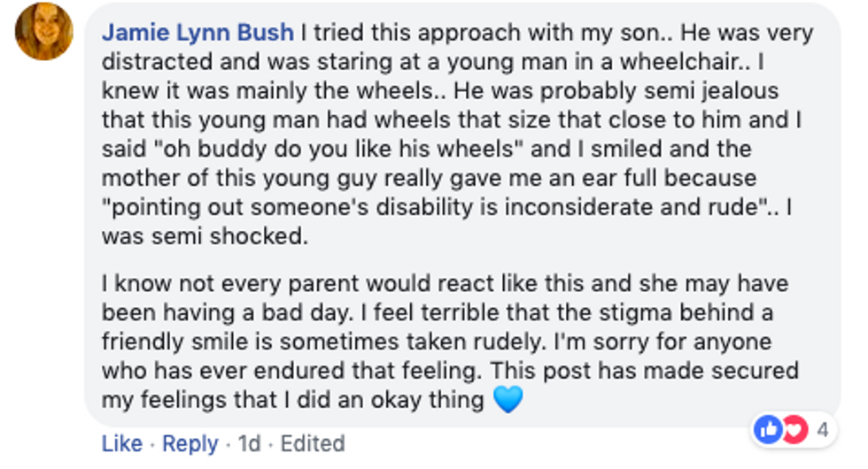Open the reaction count showing 4
This screenshot has height=469, width=868.
tap(823, 430)
